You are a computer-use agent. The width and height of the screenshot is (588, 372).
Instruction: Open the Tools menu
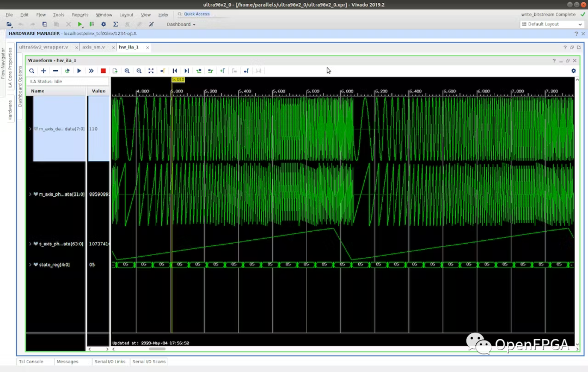(58, 15)
